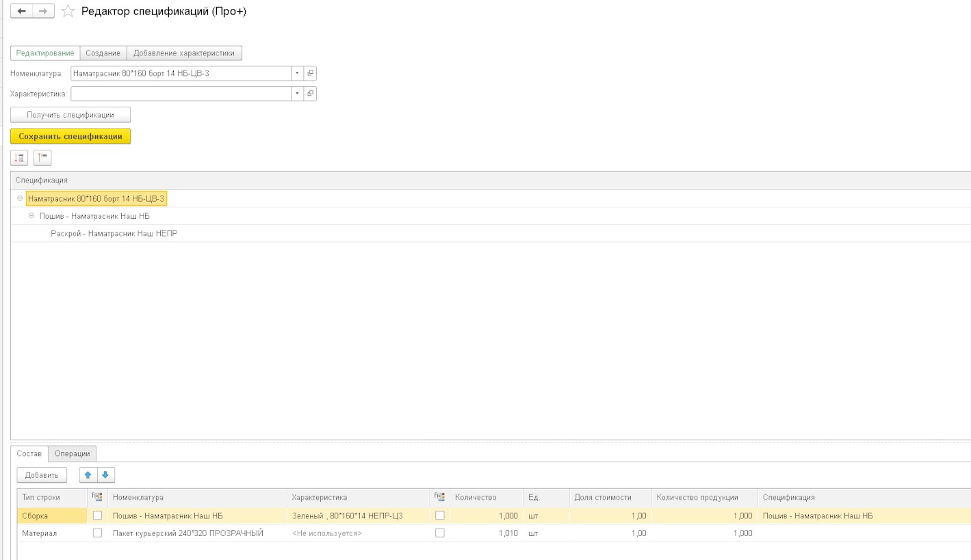Open the Номенклатура dropdown list
The height and width of the screenshot is (560, 971).
click(297, 73)
